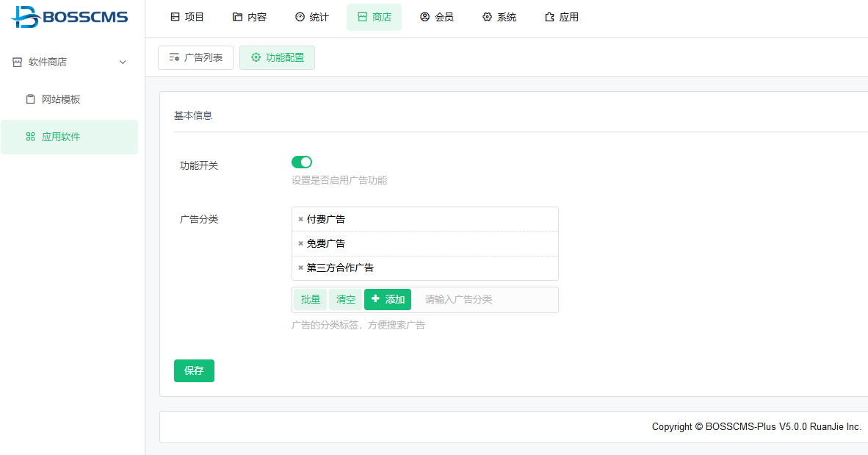868x455 pixels.
Task: Click the 请输入广告分类 input field
Action: click(x=485, y=299)
